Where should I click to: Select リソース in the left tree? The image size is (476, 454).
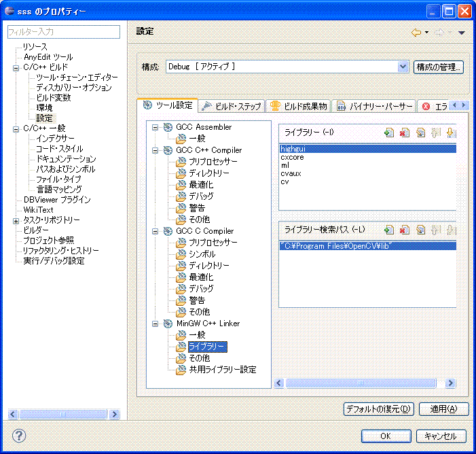[x=35, y=47]
